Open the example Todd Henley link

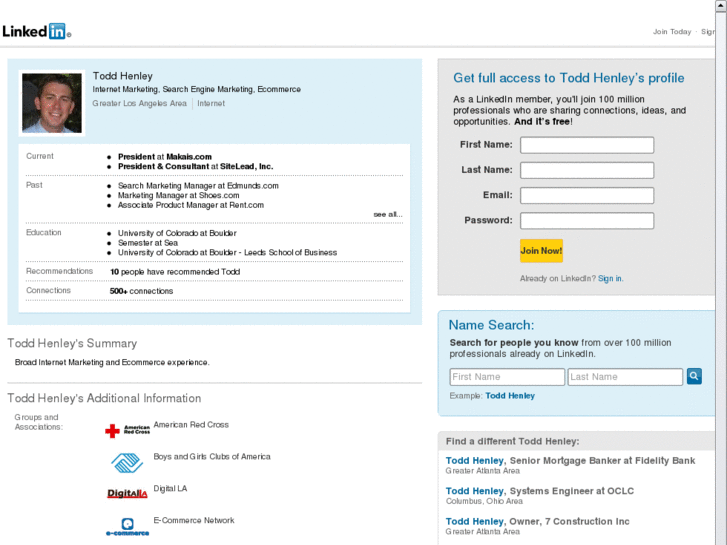510,396
